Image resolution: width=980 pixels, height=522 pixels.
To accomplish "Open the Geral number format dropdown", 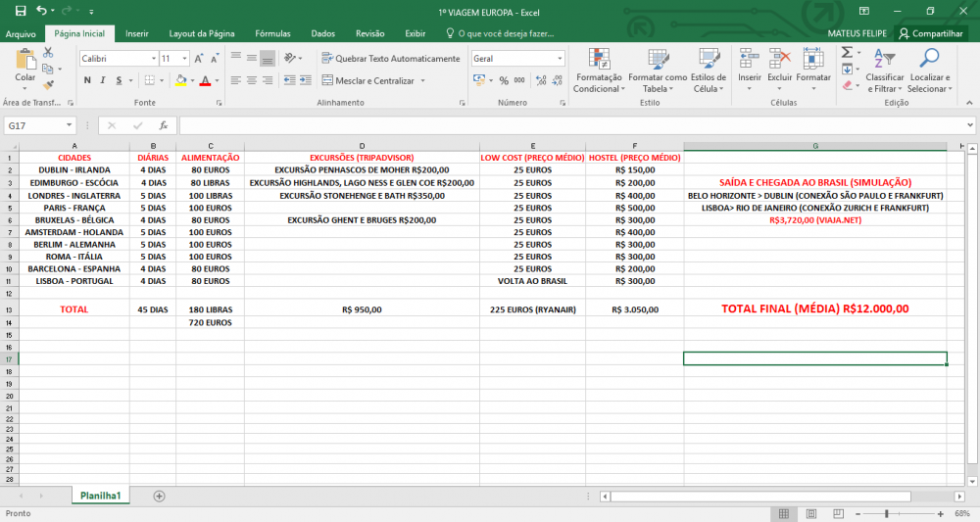I will click(x=560, y=59).
